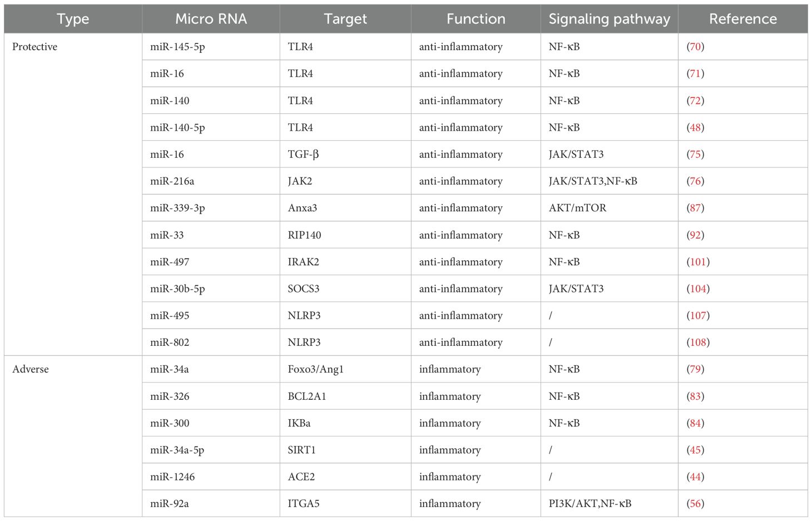
Task: Click the Signaling pathway header
Action: tap(609, 19)
